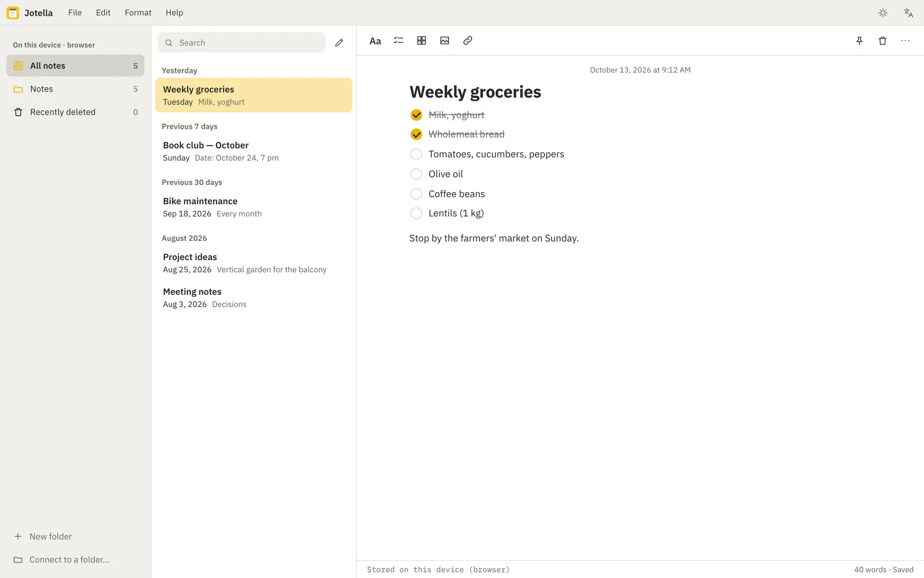Screen dimensions: 924x578
Task: Open the File menu
Action: point(75,13)
